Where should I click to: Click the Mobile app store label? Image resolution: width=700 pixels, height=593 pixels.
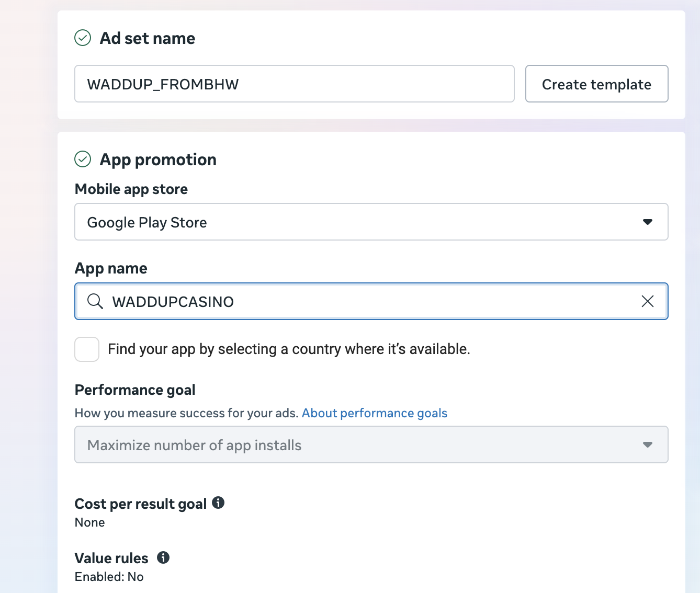point(131,189)
